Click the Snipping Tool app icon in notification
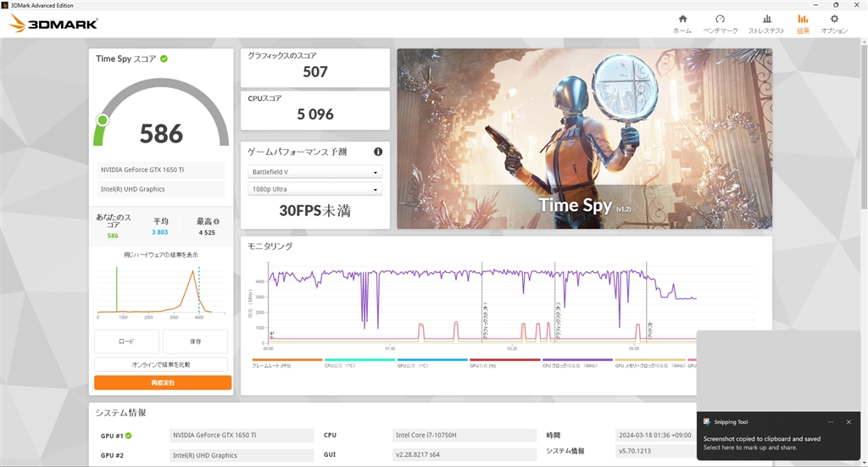This screenshot has width=868, height=467. pos(707,421)
